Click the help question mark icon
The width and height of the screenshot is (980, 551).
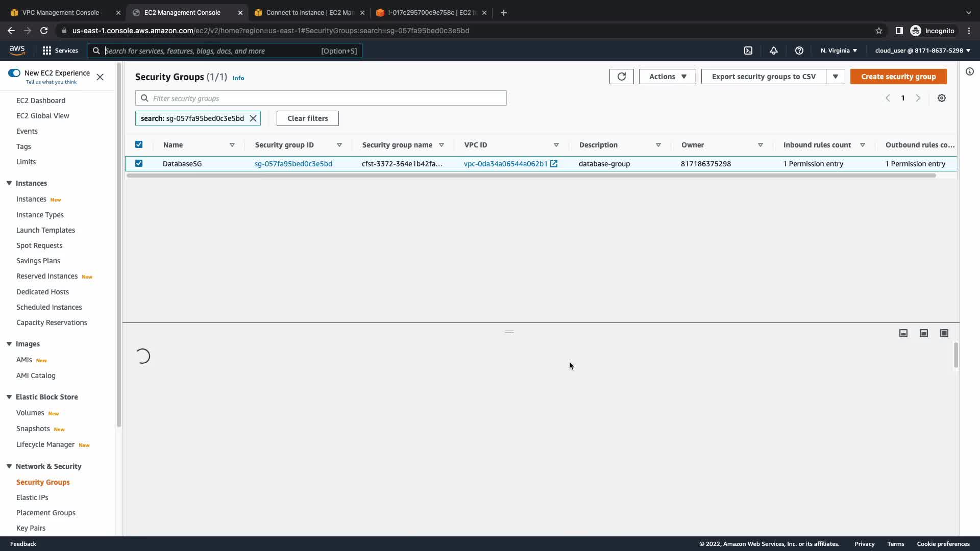point(799,51)
